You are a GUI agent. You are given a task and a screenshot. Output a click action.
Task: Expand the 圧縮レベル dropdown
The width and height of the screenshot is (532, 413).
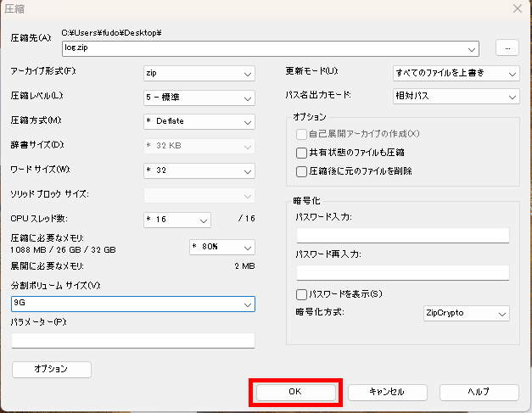point(199,98)
